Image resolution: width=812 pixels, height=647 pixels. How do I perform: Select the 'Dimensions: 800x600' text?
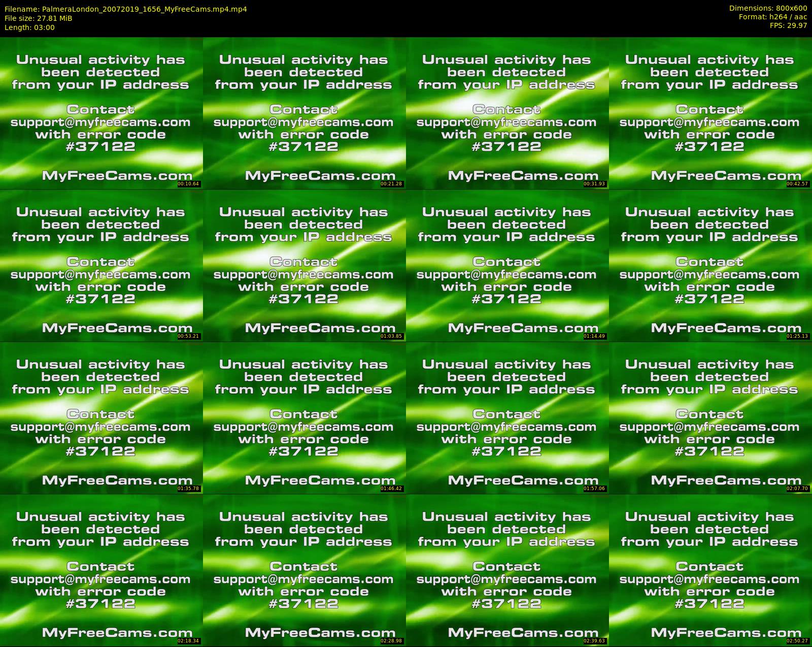pos(768,8)
